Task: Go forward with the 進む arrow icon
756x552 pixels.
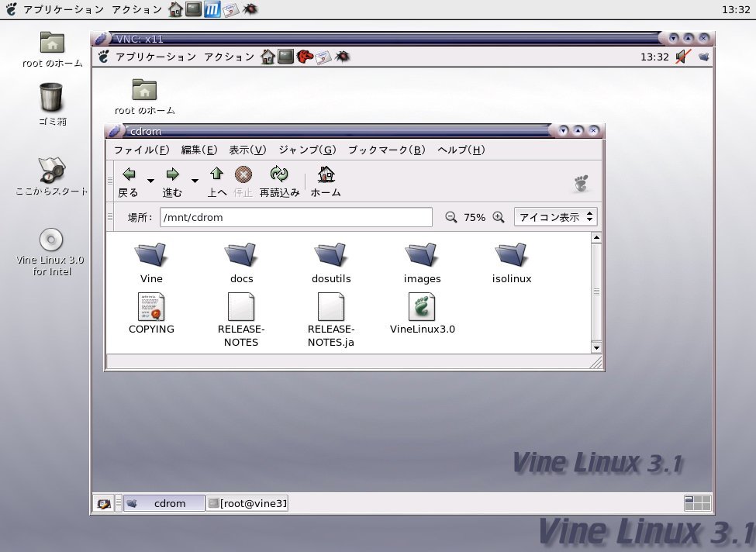Action: point(172,174)
